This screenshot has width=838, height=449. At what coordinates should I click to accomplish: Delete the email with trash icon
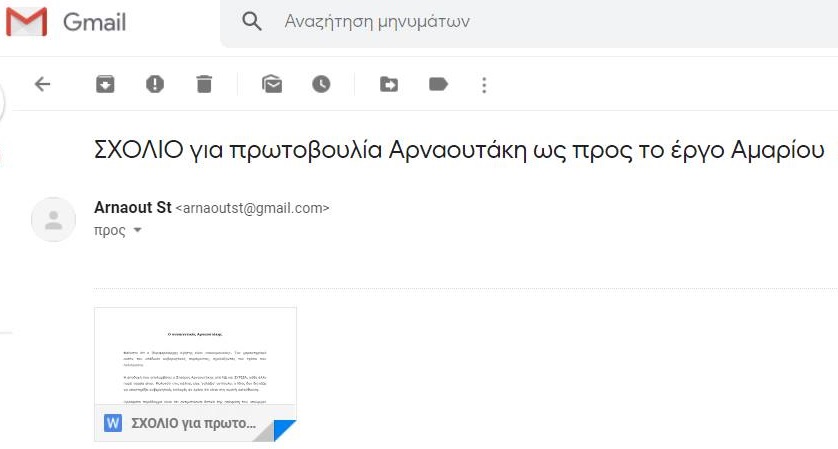tap(204, 85)
